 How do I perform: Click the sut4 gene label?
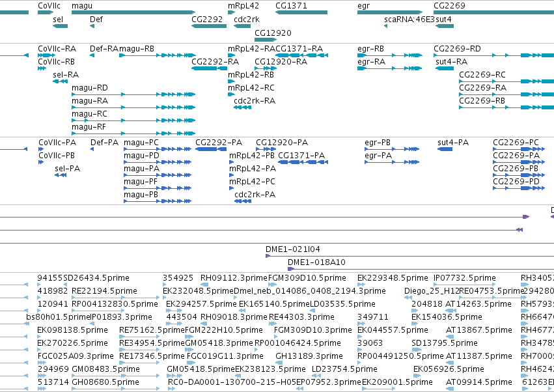[444, 19]
